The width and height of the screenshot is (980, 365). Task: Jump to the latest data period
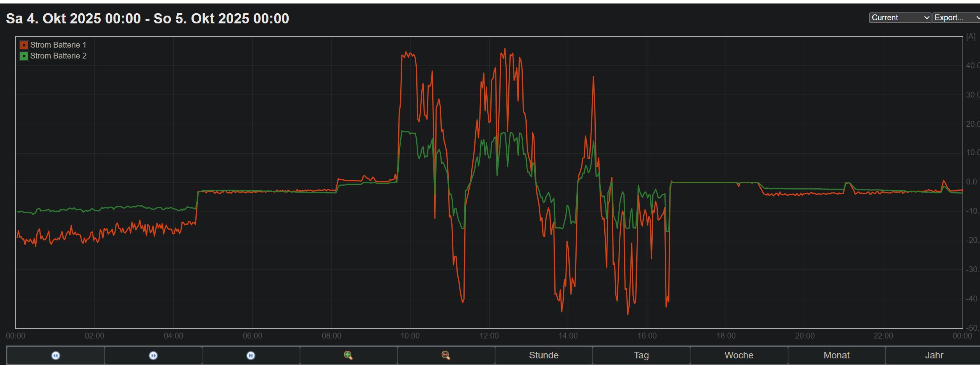251,355
